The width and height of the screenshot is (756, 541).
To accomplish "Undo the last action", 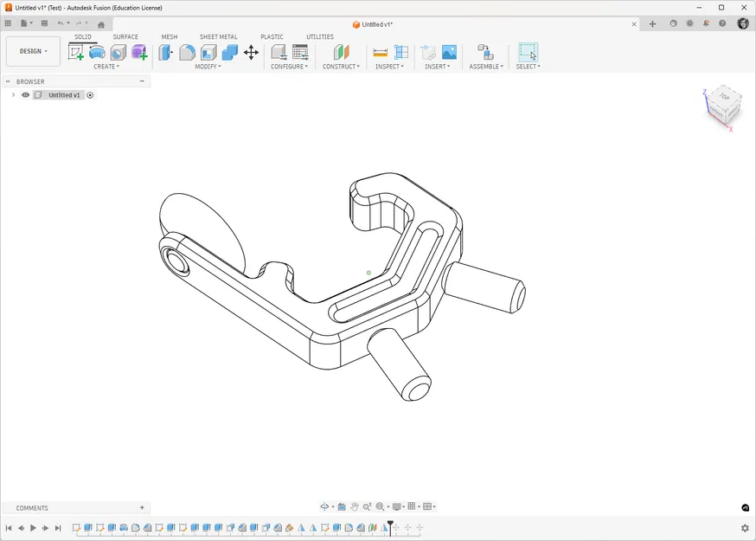I will coord(61,23).
